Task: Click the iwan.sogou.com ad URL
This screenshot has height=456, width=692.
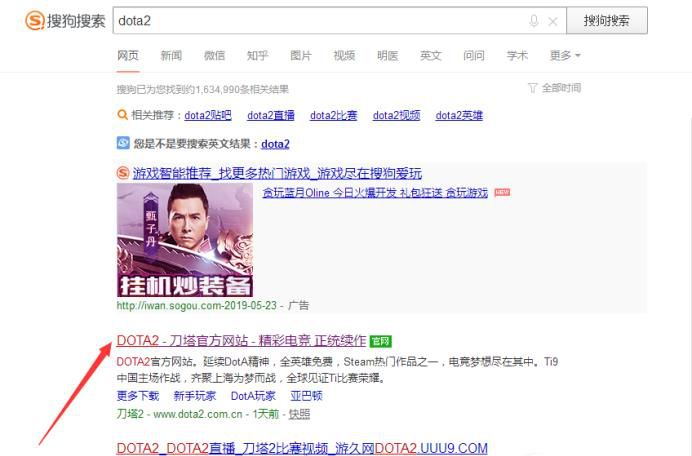Action: pos(197,305)
